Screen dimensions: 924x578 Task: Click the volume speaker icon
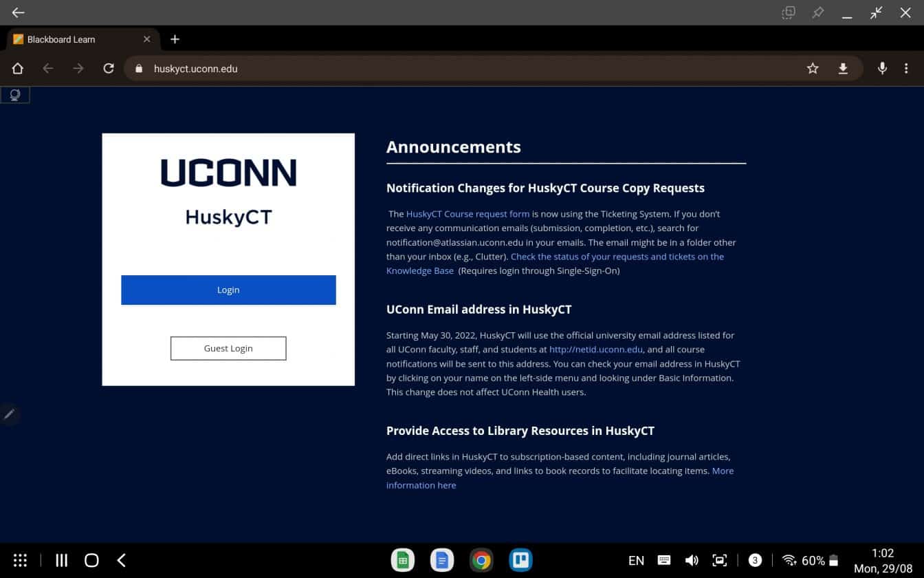[692, 560]
